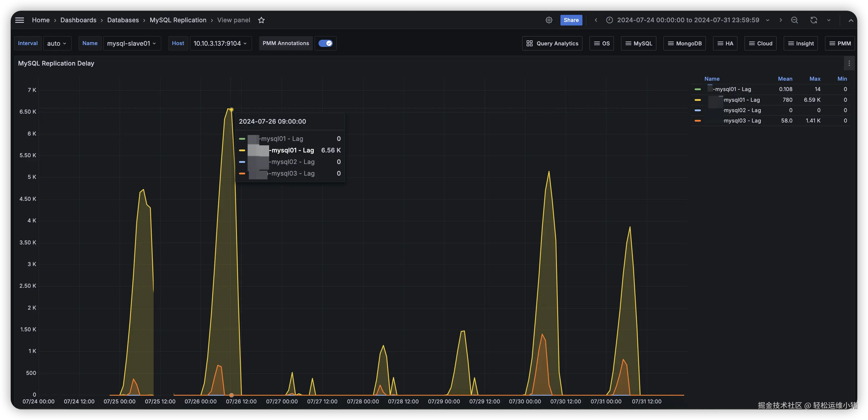The width and height of the screenshot is (868, 420).
Task: Open the Query Analytics menu
Action: pyautogui.click(x=552, y=43)
